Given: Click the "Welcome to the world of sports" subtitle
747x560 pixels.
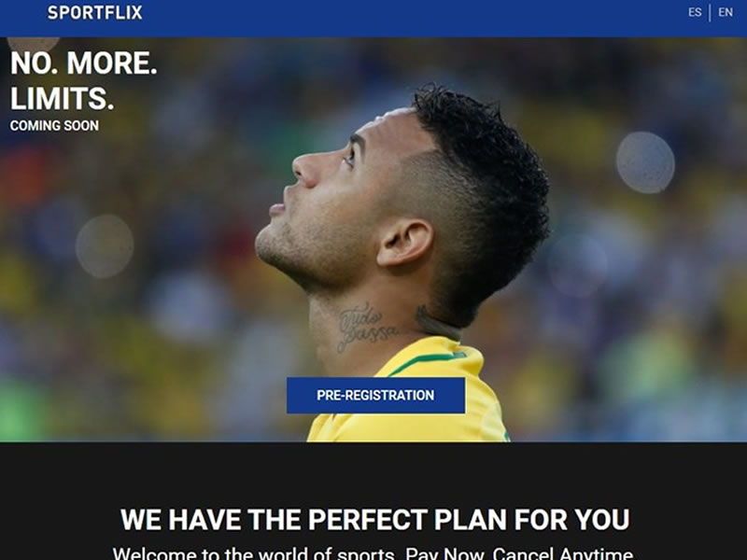Looking at the screenshot, I should (253, 553).
